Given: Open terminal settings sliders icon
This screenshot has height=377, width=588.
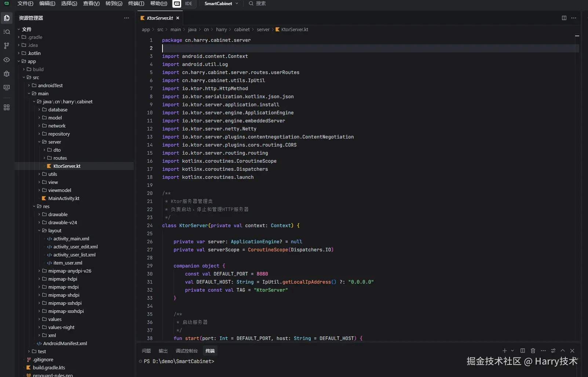Looking at the screenshot, I should [553, 351].
